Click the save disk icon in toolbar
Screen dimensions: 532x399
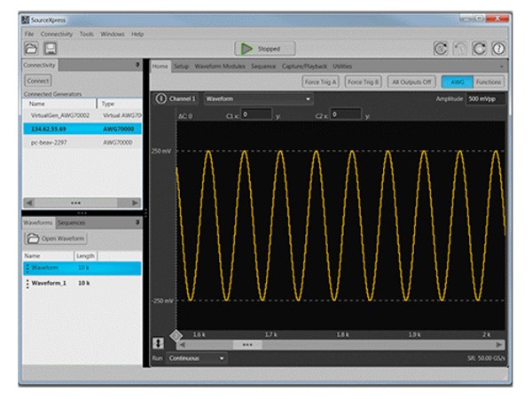51,49
